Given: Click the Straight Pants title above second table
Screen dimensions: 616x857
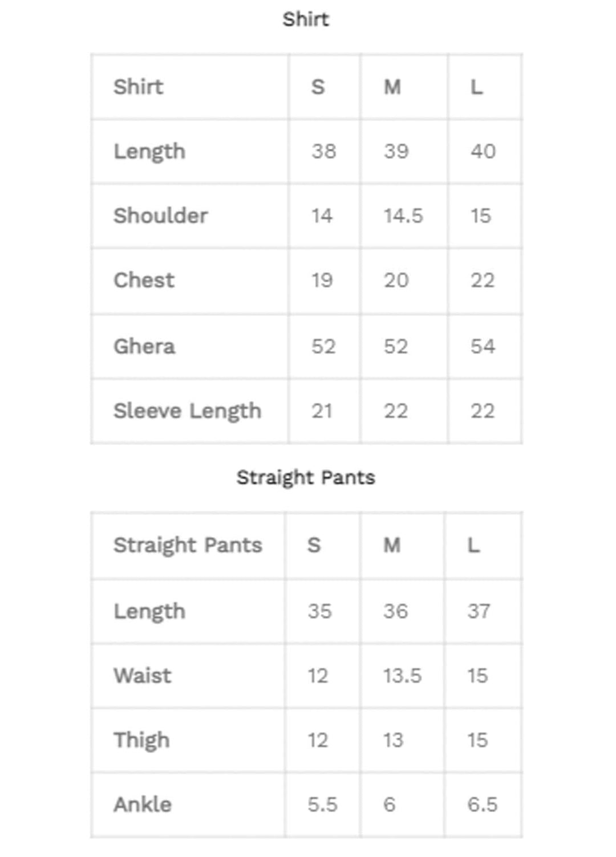Looking at the screenshot, I should 306,477.
